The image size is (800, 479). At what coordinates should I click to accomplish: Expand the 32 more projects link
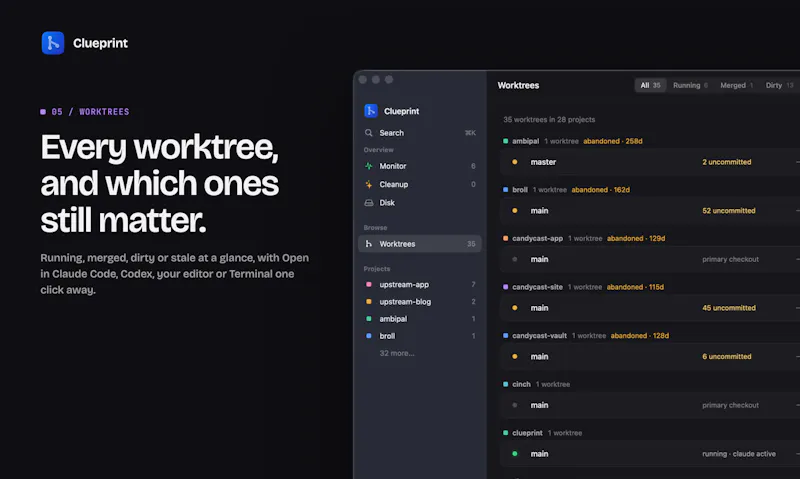(396, 353)
